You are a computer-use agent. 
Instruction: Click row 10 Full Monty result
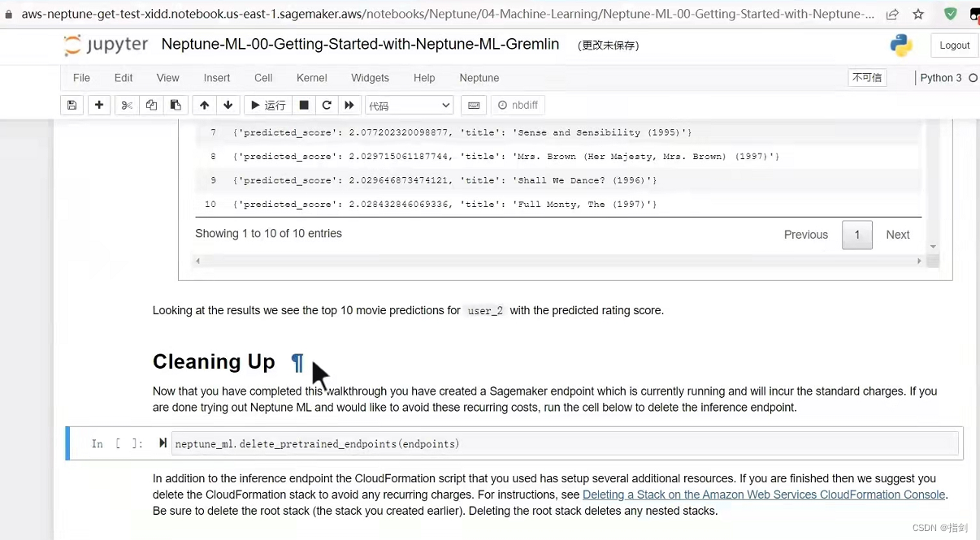point(558,205)
